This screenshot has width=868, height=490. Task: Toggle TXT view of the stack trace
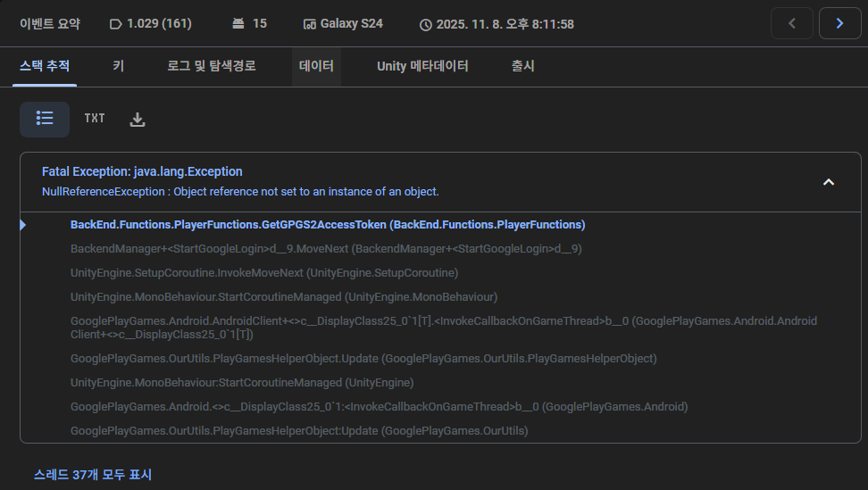click(95, 119)
